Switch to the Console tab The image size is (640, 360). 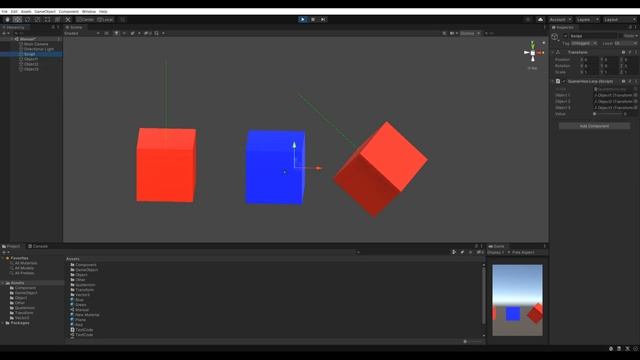[38, 246]
